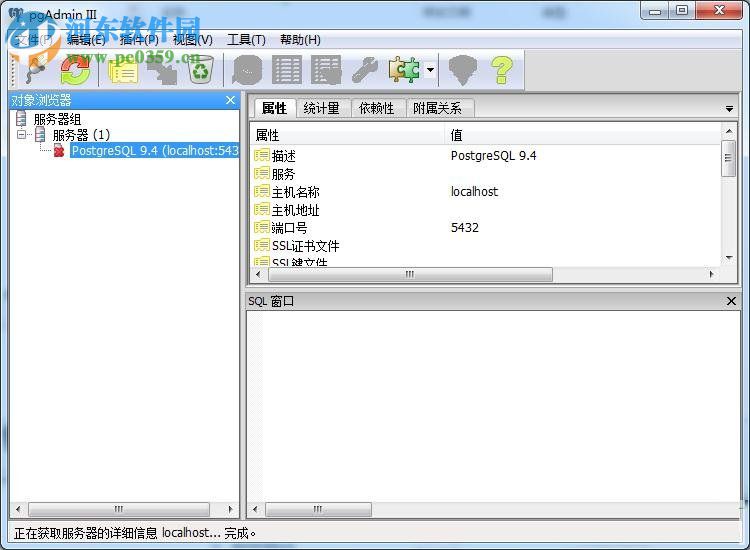Click SQL window horizontal scrollbar thumb
The height and width of the screenshot is (550, 750).
pos(318,509)
